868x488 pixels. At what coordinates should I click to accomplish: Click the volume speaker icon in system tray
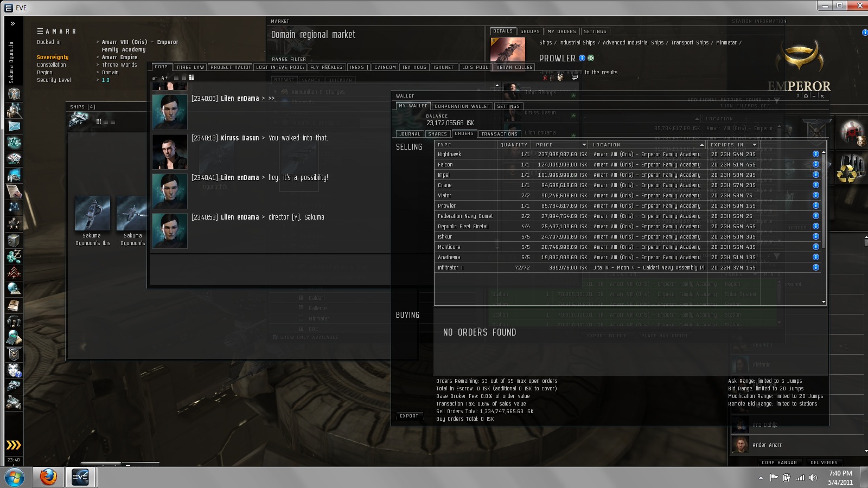pyautogui.click(x=813, y=478)
